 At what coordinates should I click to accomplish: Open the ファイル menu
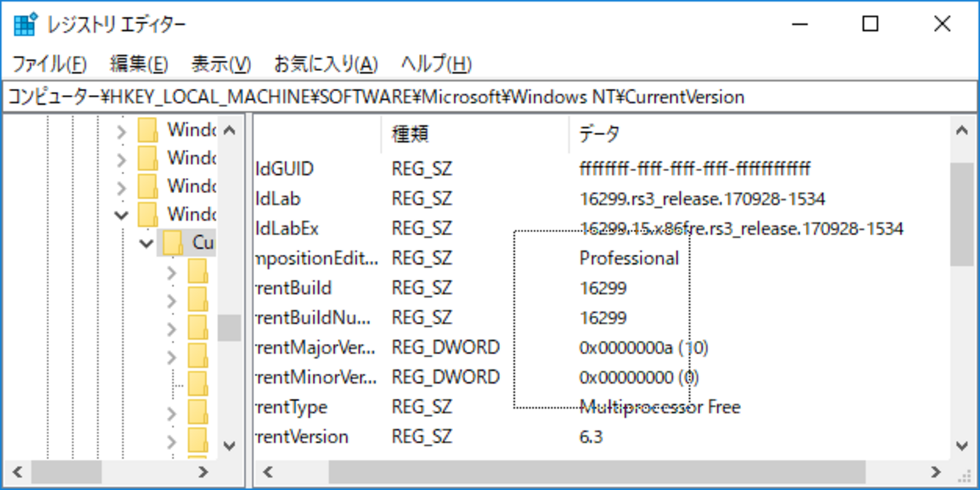[x=49, y=64]
